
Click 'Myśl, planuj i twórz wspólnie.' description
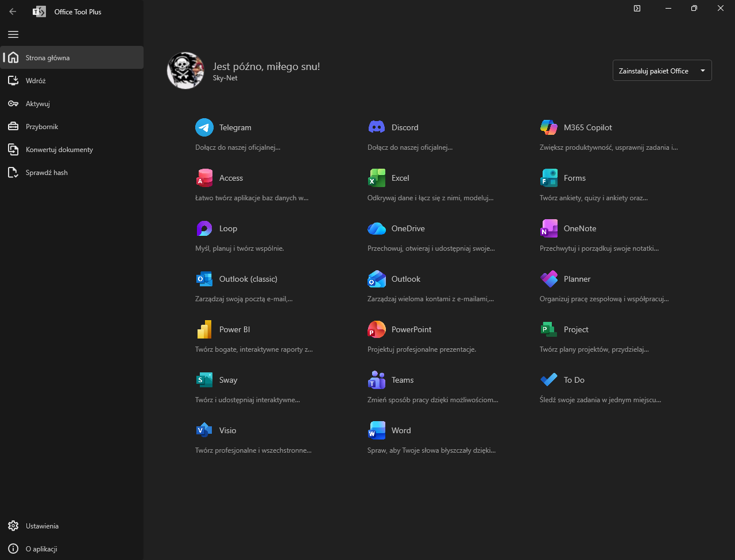pyautogui.click(x=239, y=248)
